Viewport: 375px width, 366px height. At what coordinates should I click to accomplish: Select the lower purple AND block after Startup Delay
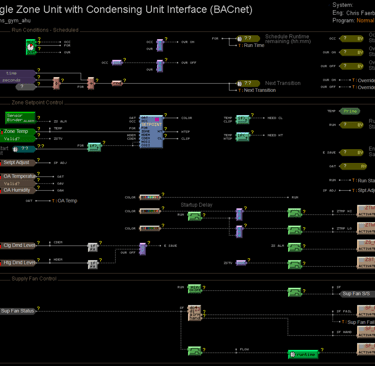coord(239,232)
